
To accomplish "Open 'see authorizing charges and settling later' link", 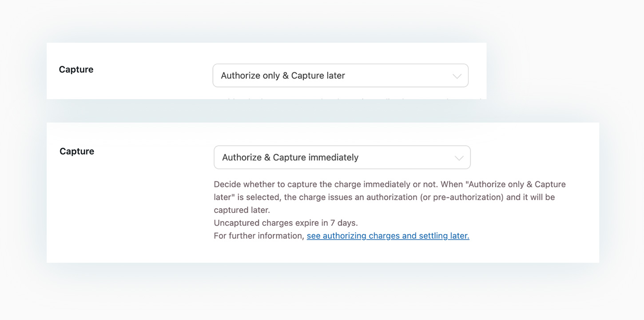I will pos(388,236).
